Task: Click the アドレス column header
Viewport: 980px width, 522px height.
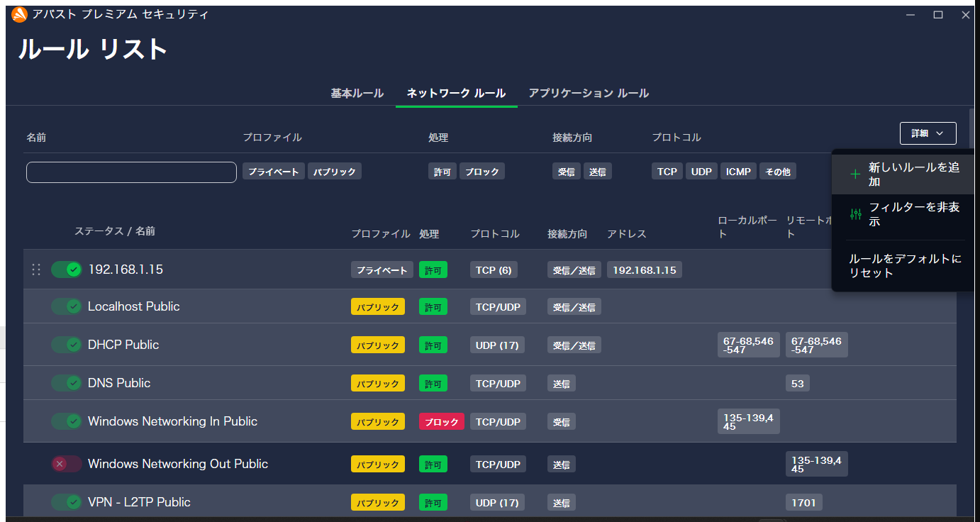Action: [x=627, y=234]
